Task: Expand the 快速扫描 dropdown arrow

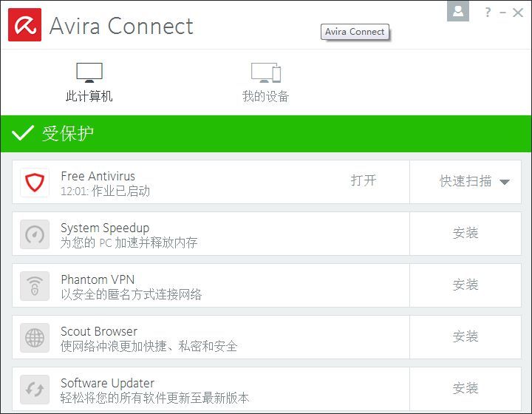Action: [505, 182]
